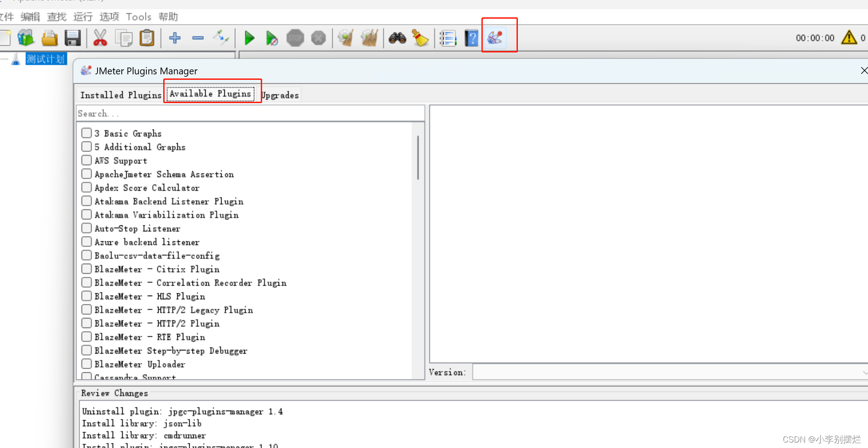Click the Expand all plus icon
The width and height of the screenshot is (868, 448).
click(175, 38)
